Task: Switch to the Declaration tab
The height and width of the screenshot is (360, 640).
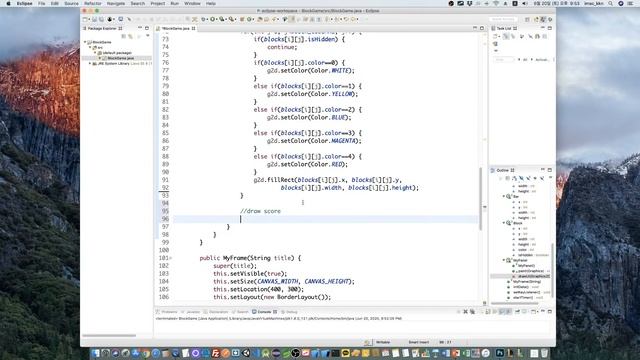Action: click(x=216, y=312)
